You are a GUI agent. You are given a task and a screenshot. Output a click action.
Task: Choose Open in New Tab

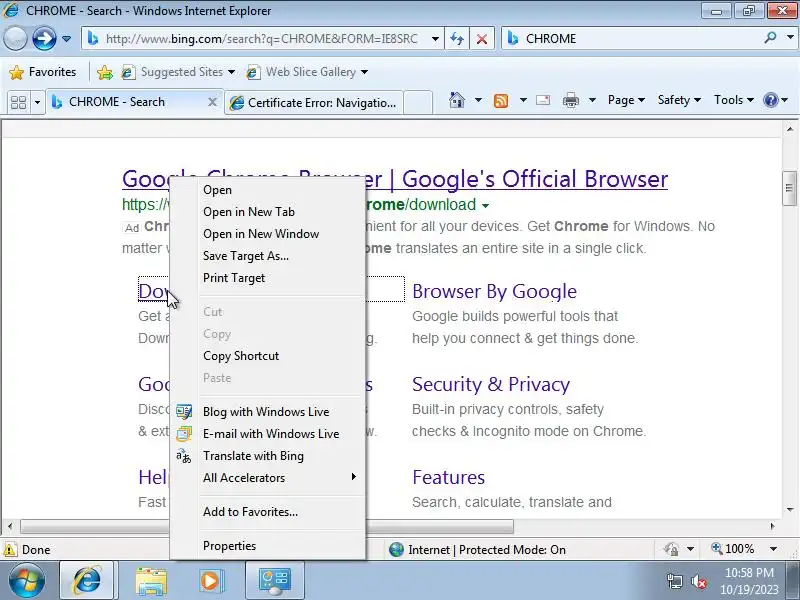[x=268, y=212]
